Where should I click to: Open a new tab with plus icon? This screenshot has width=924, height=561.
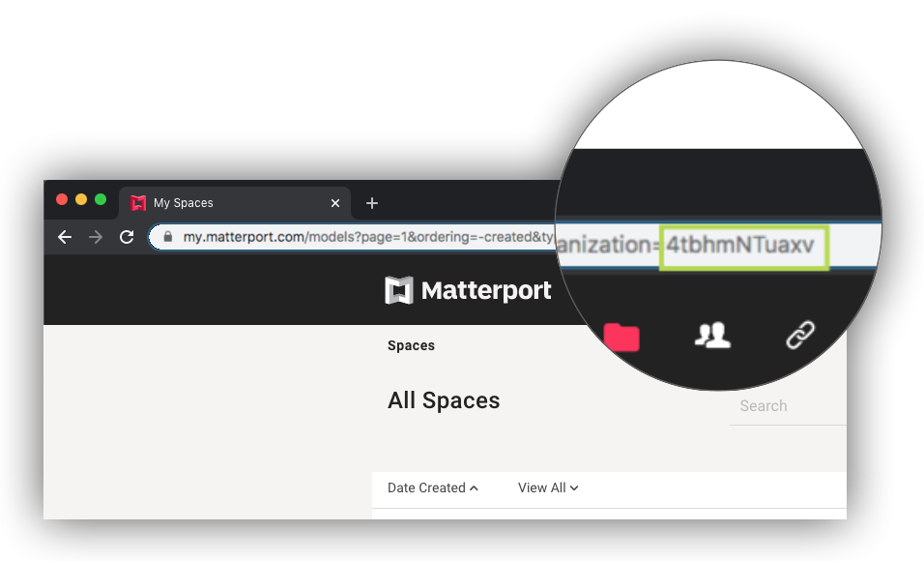[x=372, y=203]
